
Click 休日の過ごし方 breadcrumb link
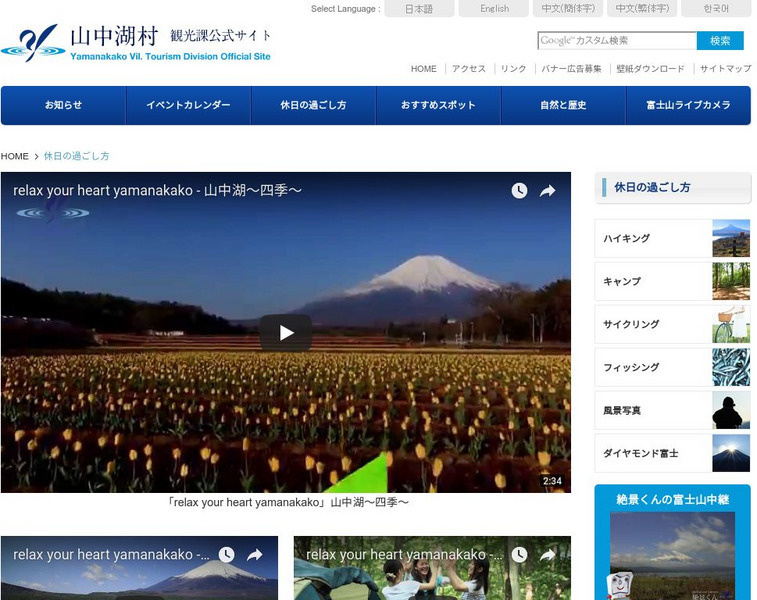[76, 156]
